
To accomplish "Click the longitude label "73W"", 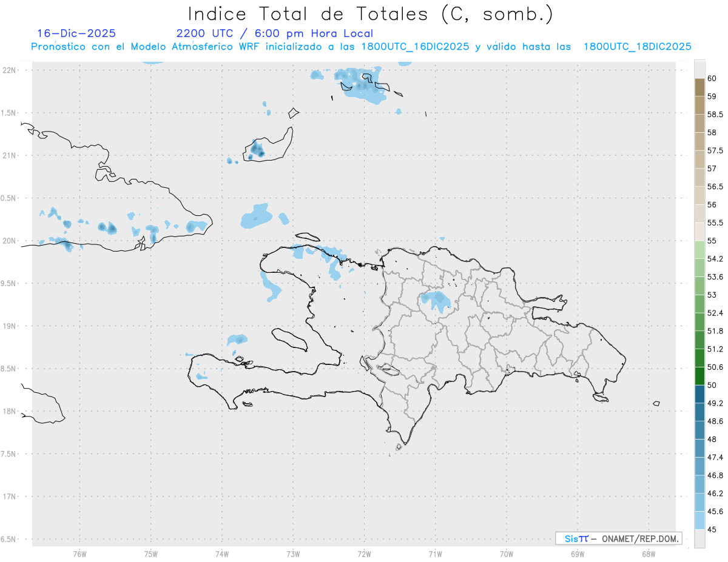I will click(x=293, y=554).
